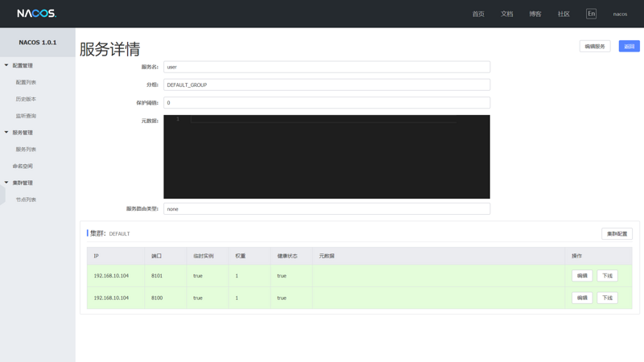Open 文档 in the top navigation

click(x=507, y=14)
